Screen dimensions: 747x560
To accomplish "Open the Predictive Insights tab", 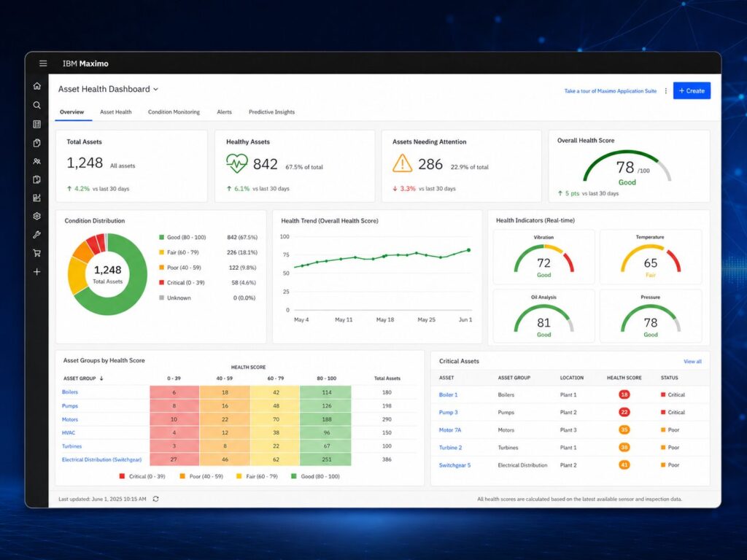I will pyautogui.click(x=271, y=112).
